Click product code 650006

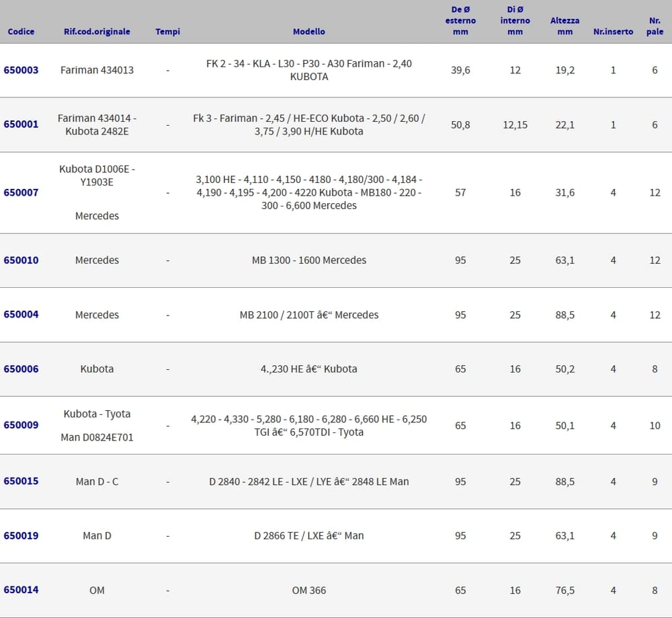click(22, 369)
